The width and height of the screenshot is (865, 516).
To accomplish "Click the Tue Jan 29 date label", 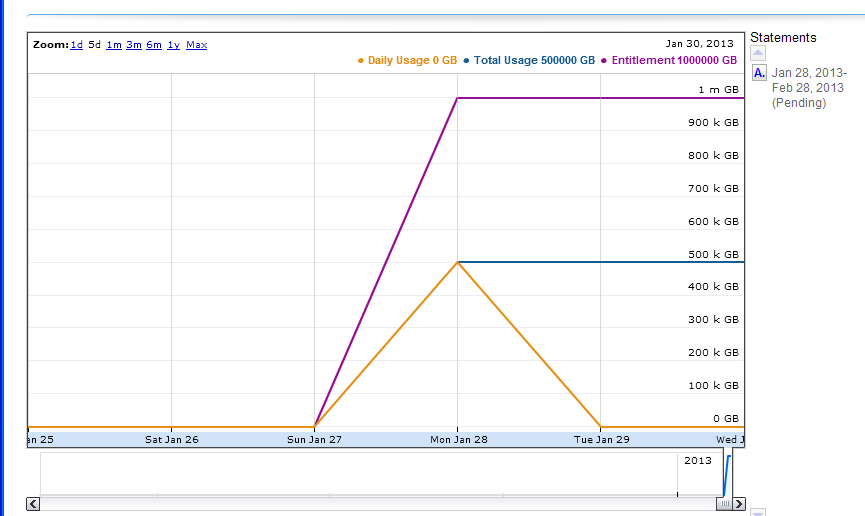I will coord(599,439).
